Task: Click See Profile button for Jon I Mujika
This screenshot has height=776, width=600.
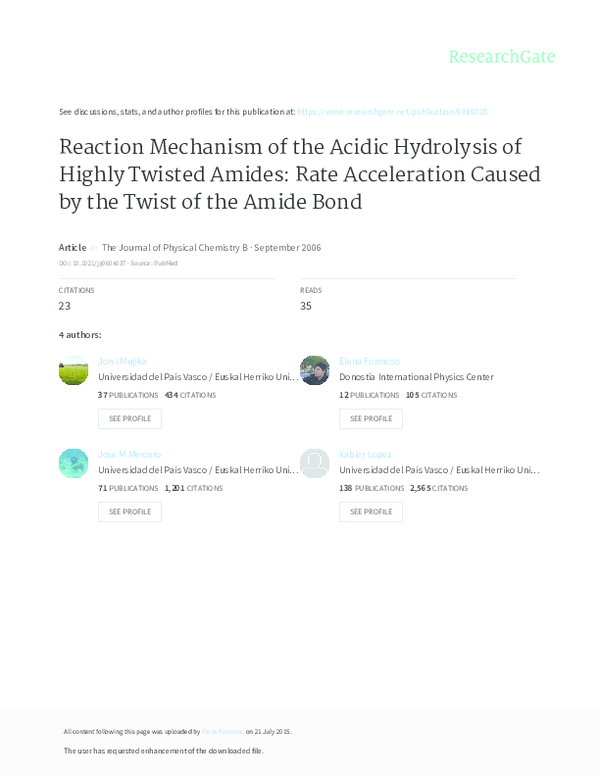Action: 130,418
